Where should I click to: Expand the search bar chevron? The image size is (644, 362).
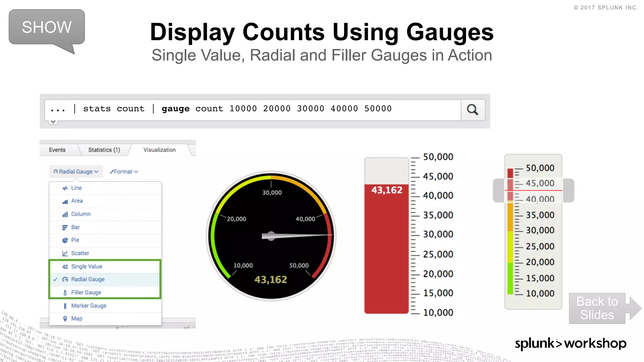(x=53, y=122)
